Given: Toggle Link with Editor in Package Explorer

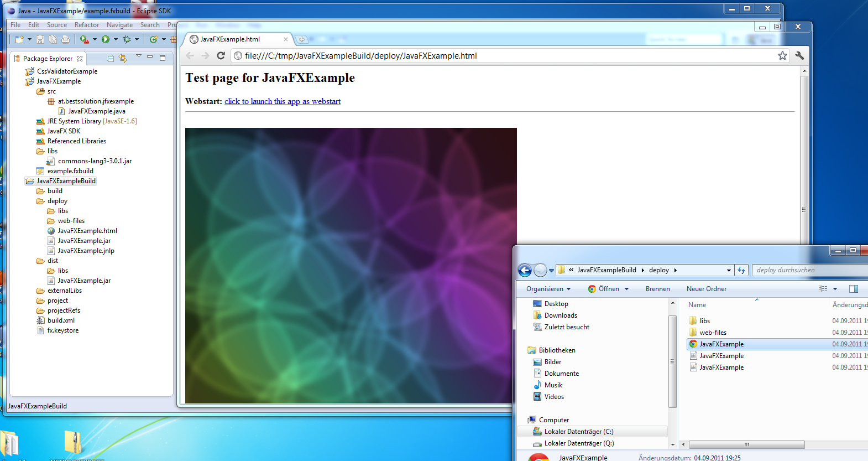Looking at the screenshot, I should pos(123,58).
